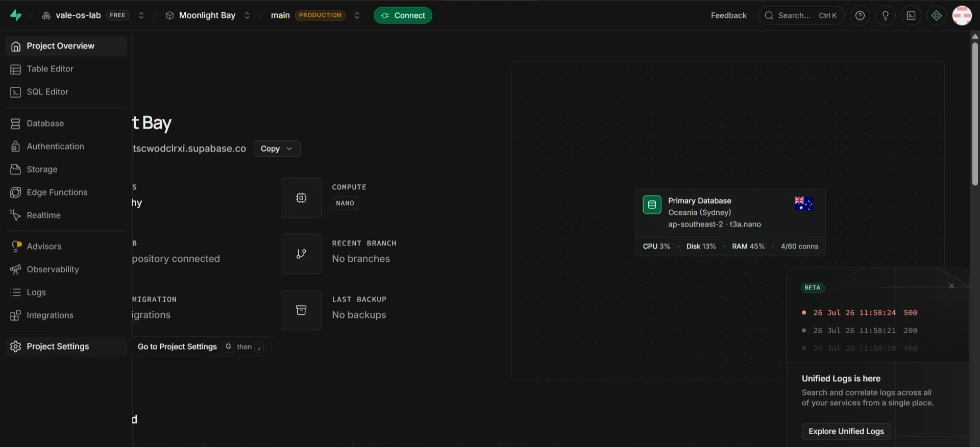980x447 pixels.
Task: Click the Feedback button
Action: click(728, 15)
